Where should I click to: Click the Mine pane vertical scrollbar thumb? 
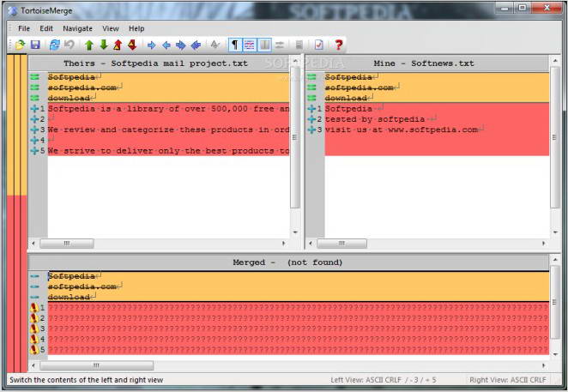[x=555, y=137]
